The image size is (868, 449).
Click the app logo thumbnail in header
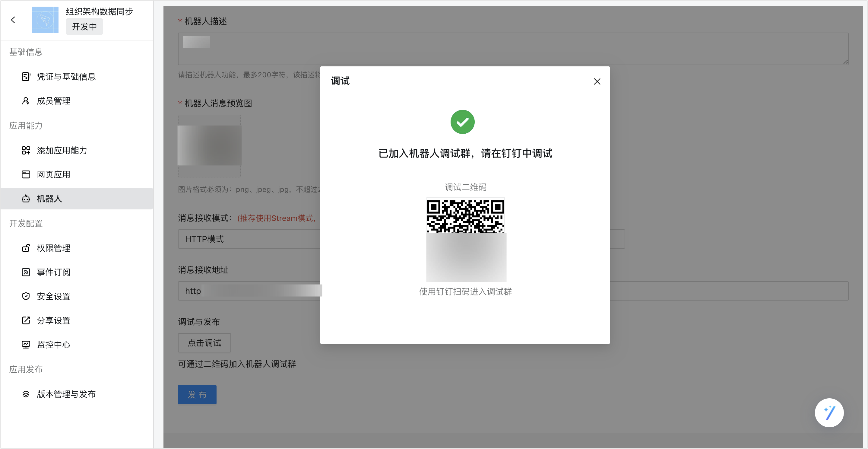point(45,20)
